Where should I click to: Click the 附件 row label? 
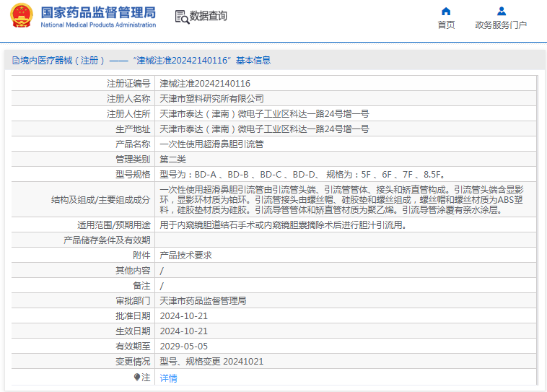click(141, 256)
